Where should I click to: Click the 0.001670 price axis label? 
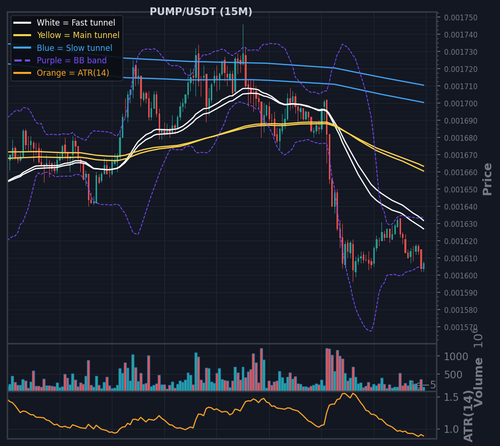pyautogui.click(x=461, y=155)
